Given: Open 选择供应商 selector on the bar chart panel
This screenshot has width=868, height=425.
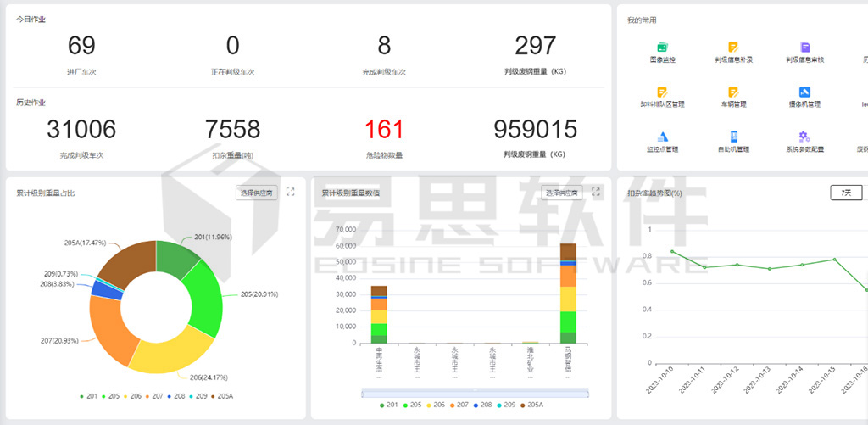Looking at the screenshot, I should click(x=562, y=193).
